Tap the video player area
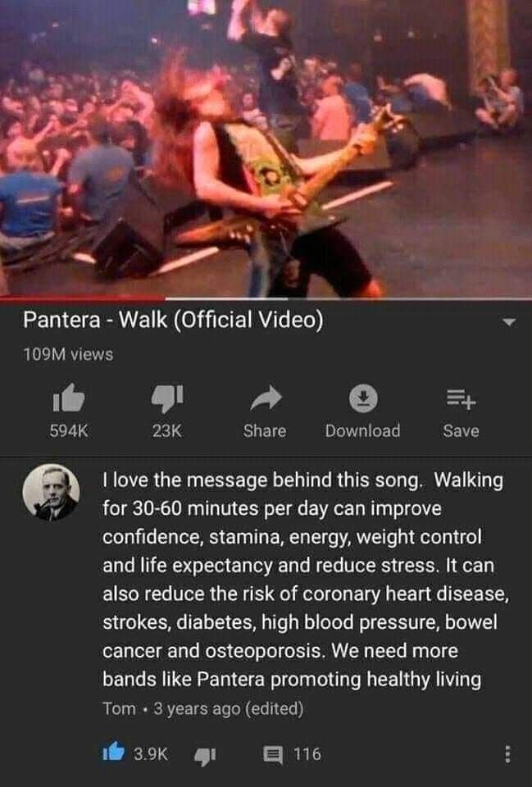 pos(266,148)
